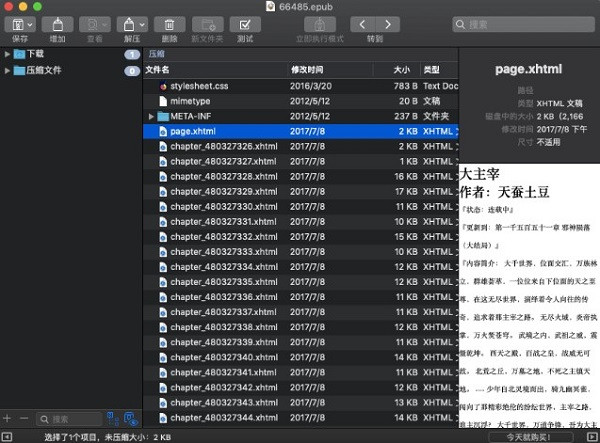Select chapter_480327327.xhtml file
The image size is (600, 443).
[x=301, y=161]
